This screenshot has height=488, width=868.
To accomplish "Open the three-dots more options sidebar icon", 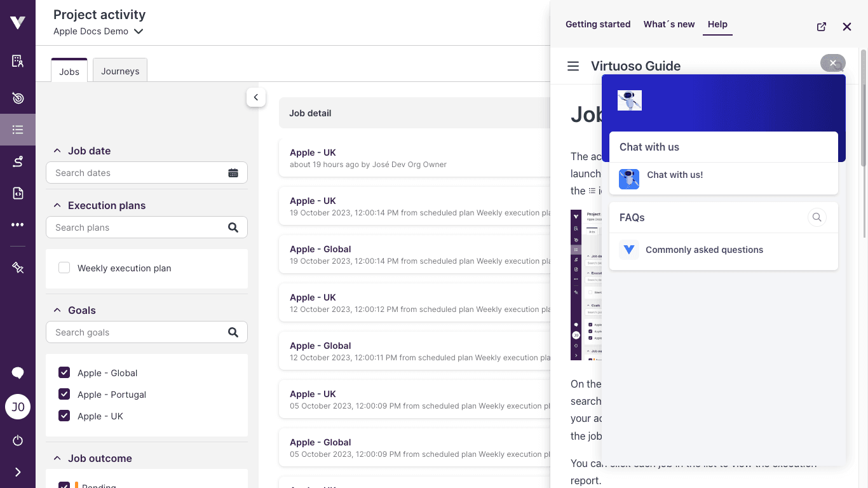I will pyautogui.click(x=18, y=225).
